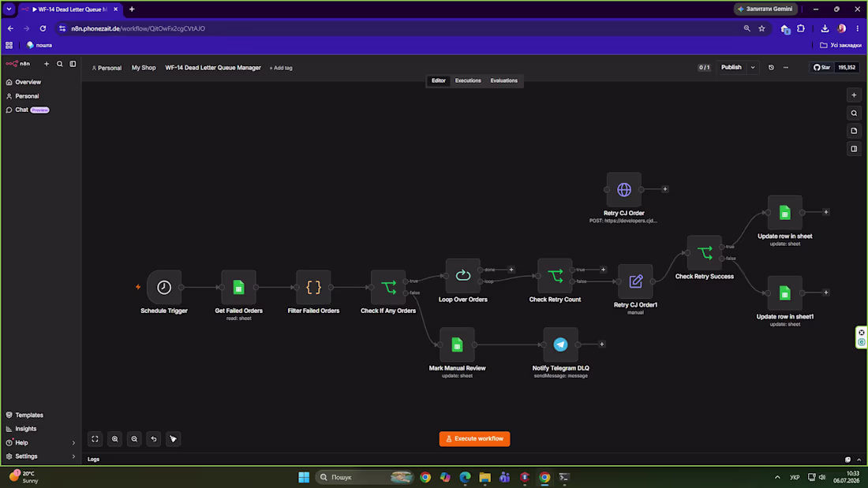Expand the Settings submenu

pyautogui.click(x=73, y=456)
